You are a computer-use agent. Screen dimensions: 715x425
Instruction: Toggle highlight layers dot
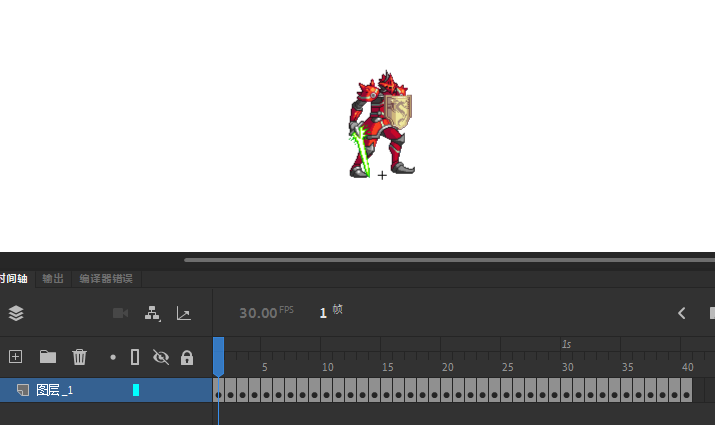113,357
